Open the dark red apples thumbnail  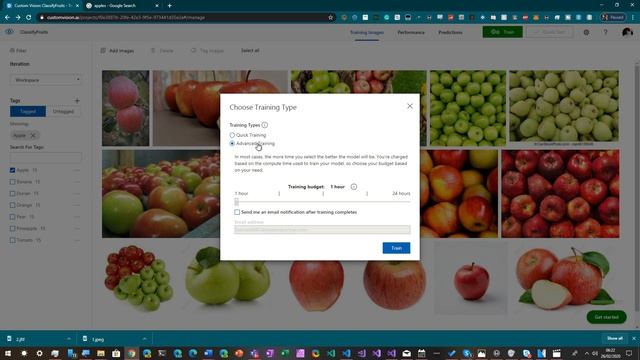[560, 193]
